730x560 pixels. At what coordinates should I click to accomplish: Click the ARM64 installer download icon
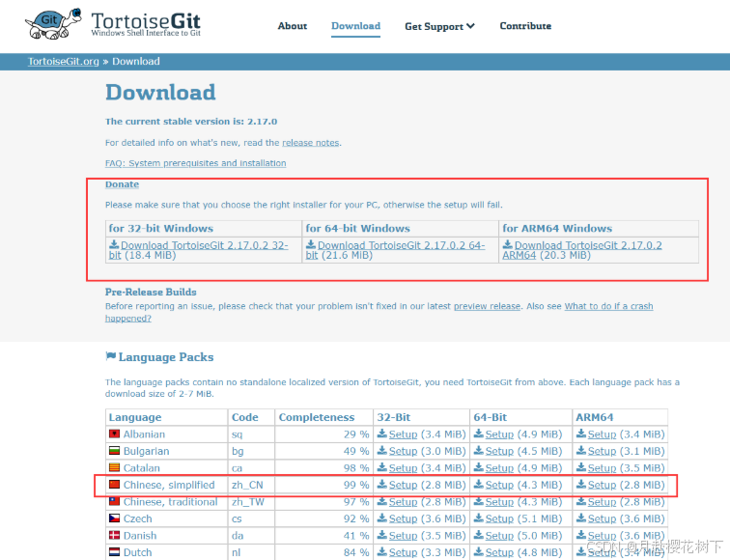click(x=508, y=244)
